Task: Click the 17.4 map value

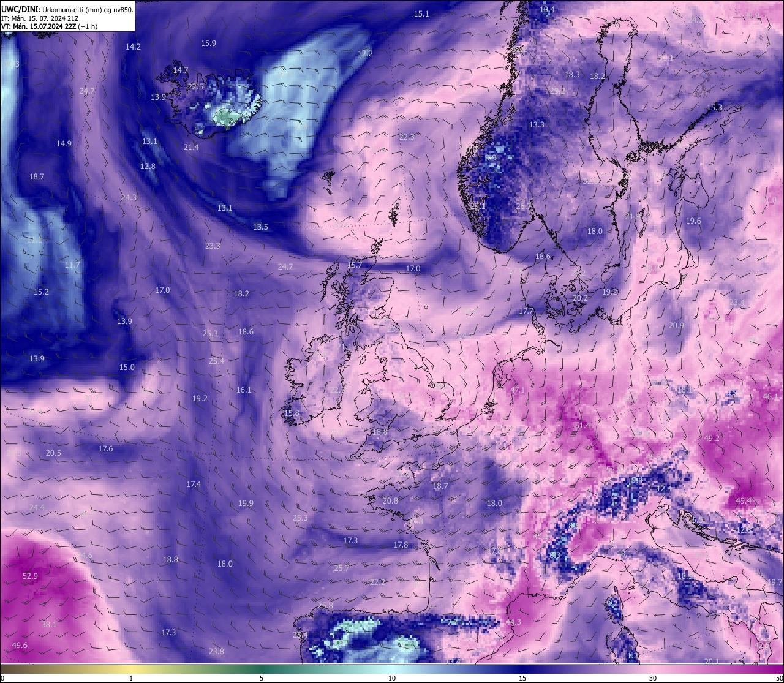Action: tap(194, 484)
